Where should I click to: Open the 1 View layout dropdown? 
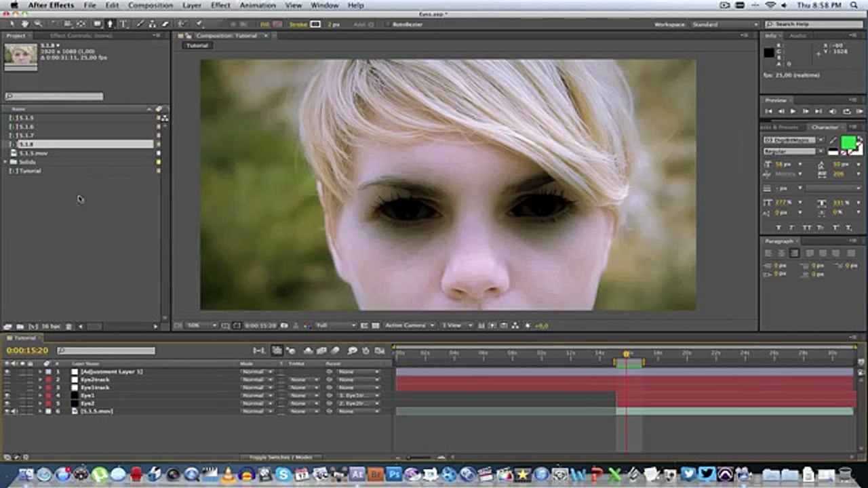[456, 325]
